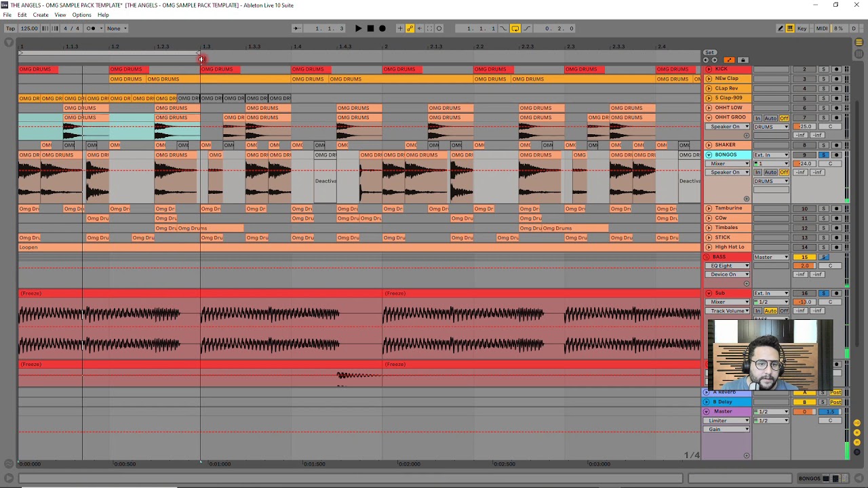Jump to previous locator arrow

pyautogui.click(x=707, y=60)
